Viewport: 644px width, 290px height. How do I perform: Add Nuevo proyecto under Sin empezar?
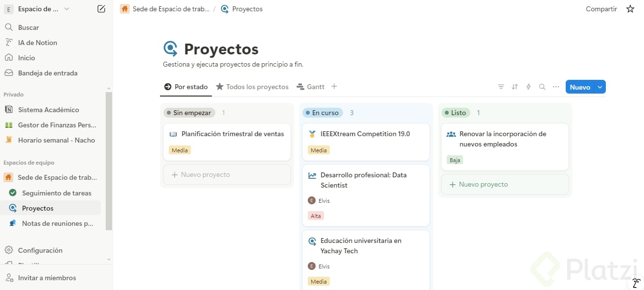(x=227, y=174)
